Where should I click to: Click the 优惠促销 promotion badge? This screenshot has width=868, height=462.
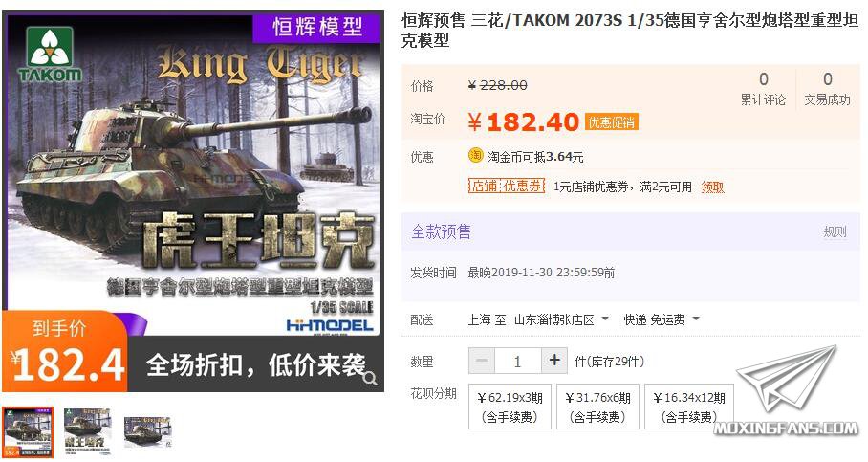pos(612,121)
